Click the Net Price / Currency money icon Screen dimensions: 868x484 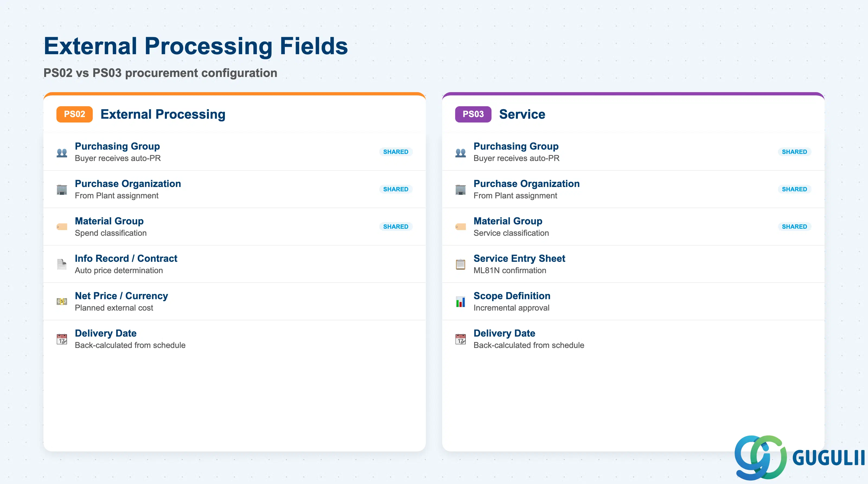click(x=62, y=302)
